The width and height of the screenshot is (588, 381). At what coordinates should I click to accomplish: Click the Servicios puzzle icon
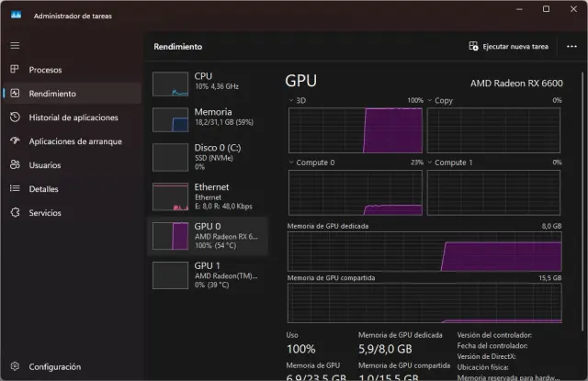pyautogui.click(x=14, y=212)
